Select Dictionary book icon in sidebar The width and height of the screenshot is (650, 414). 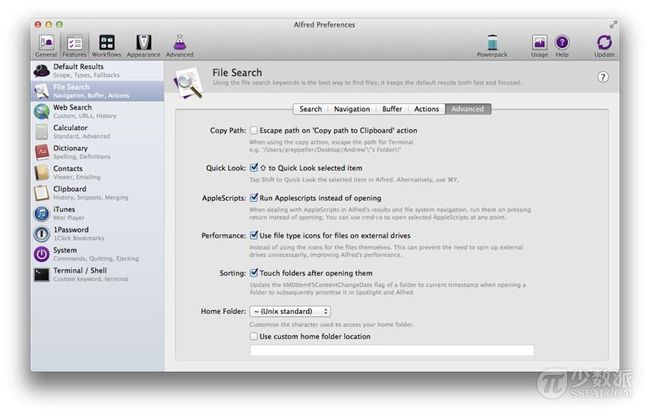pos(41,152)
